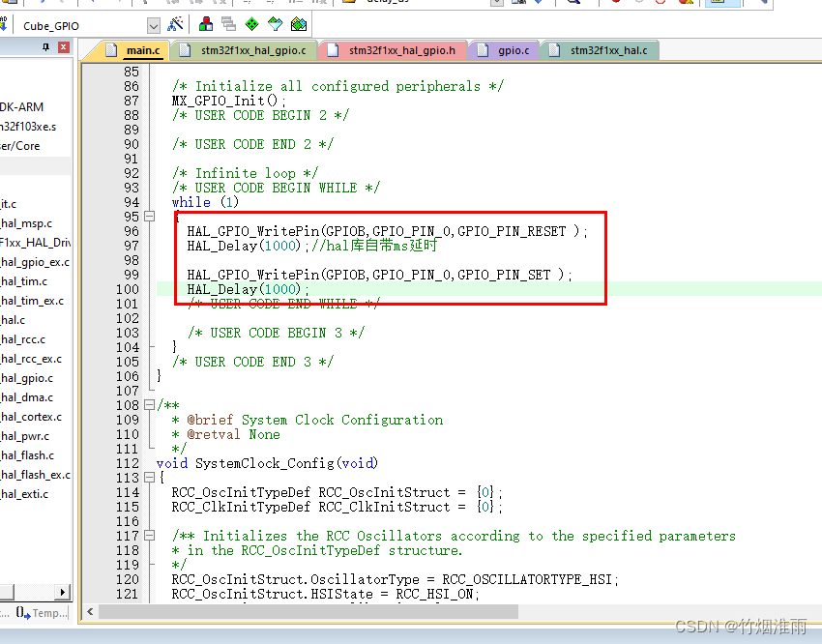
Task: Click the Manage Multi-Project Workspace icon
Action: point(228,24)
